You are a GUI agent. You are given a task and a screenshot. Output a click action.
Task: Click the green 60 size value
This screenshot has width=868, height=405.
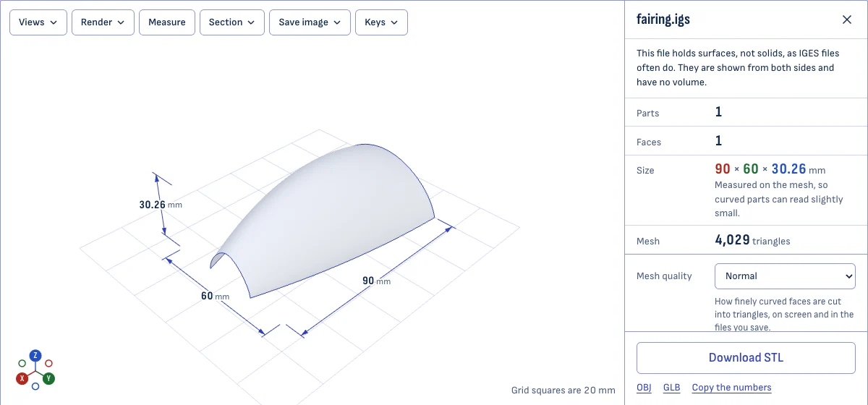751,169
